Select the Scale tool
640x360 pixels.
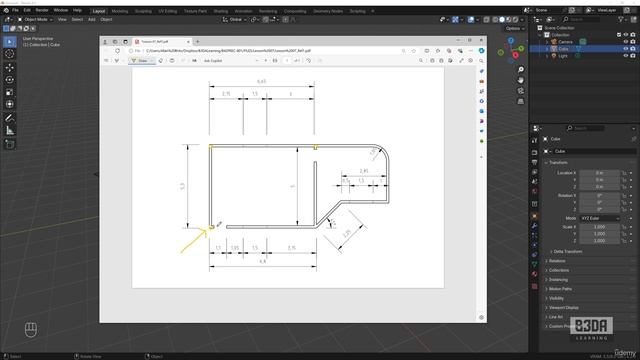[x=9, y=92]
